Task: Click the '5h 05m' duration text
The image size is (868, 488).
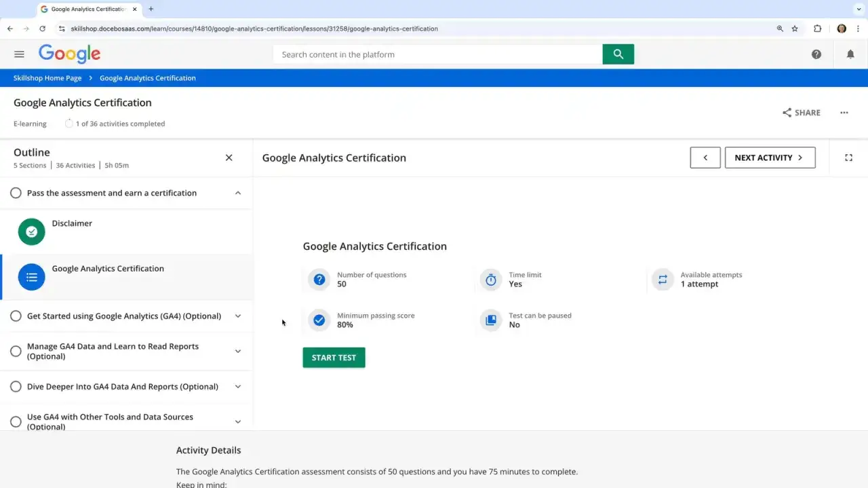Action: click(117, 165)
